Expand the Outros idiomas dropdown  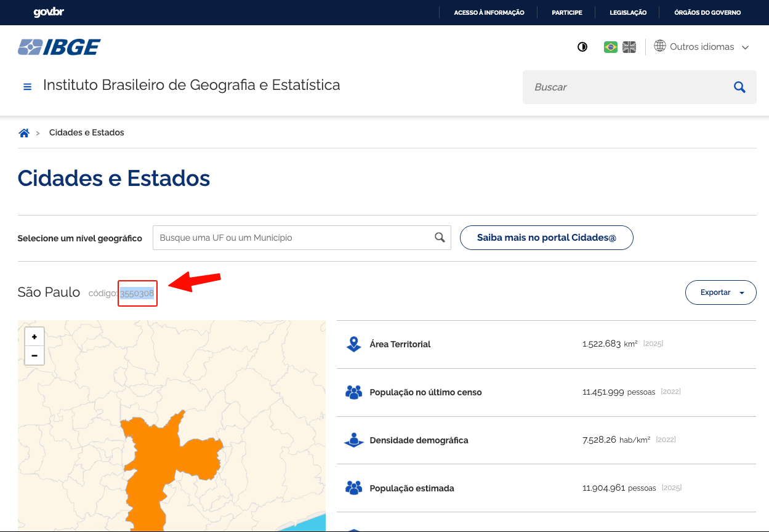tap(702, 47)
